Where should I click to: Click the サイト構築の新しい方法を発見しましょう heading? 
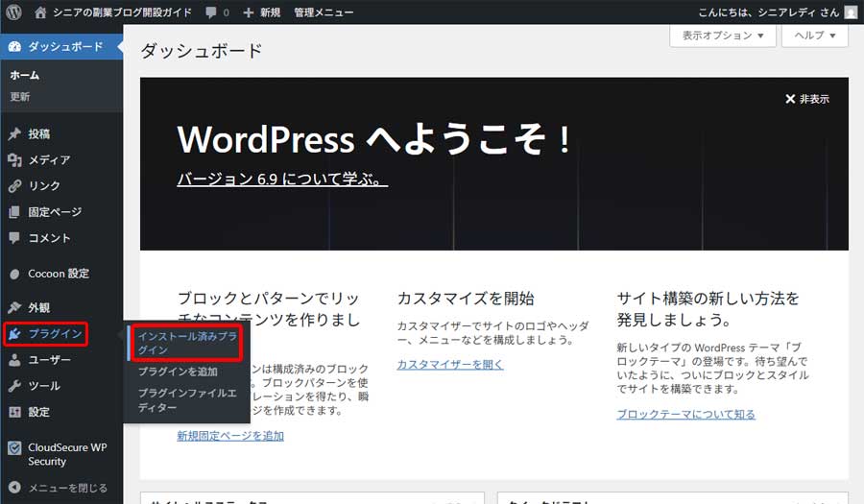pyautogui.click(x=708, y=309)
